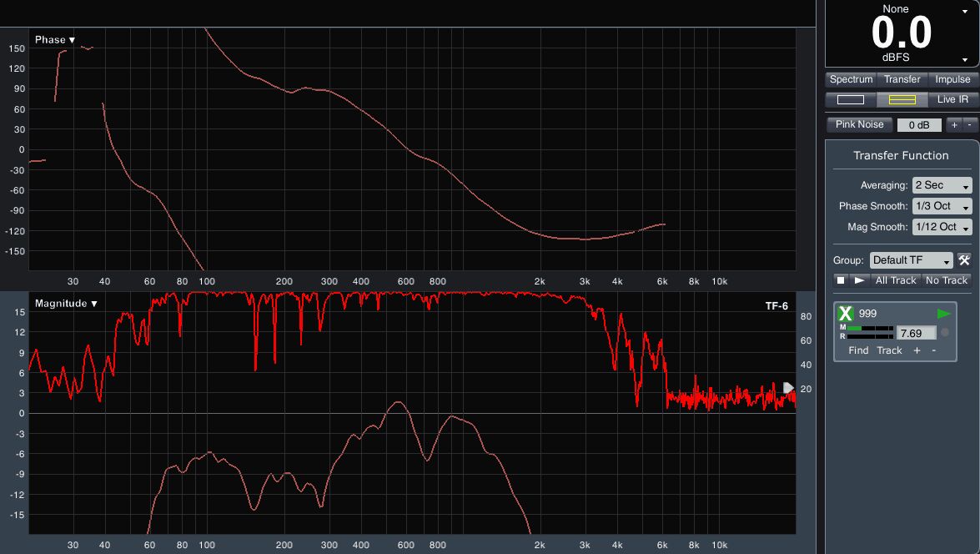980x554 pixels.
Task: Click Track delay for measurement 999
Action: click(x=889, y=350)
